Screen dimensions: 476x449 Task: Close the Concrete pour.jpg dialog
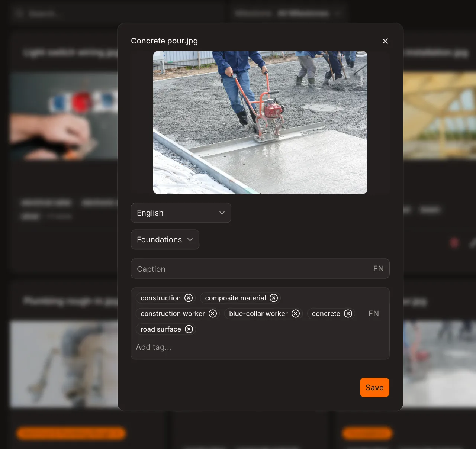click(385, 41)
